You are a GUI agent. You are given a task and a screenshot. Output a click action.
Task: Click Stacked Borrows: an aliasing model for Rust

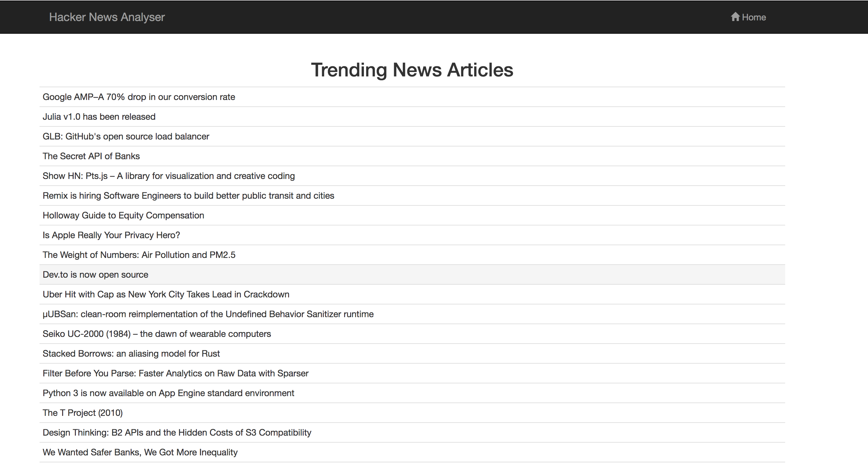pos(412,353)
